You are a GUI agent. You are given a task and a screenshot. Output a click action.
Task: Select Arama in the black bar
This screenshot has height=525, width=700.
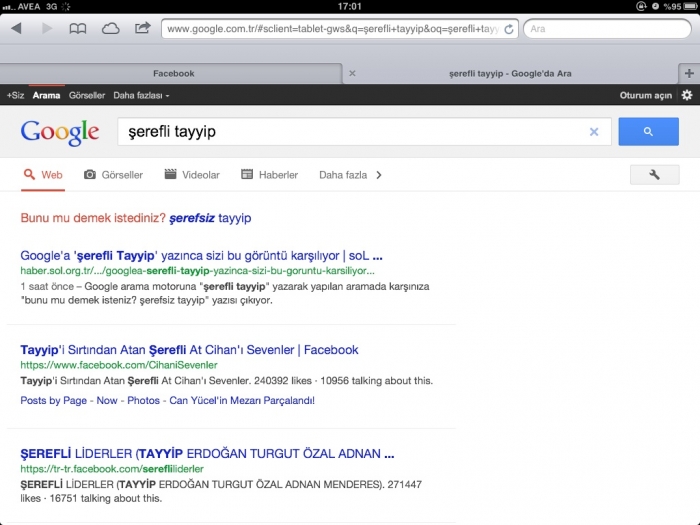[x=46, y=96]
